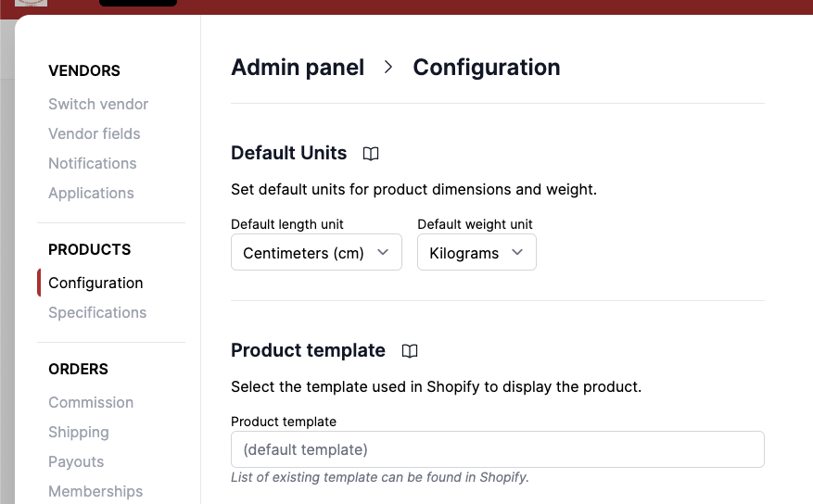Screen dimensions: 813x504
Task: Go to Notifications settings
Action: coord(93,164)
